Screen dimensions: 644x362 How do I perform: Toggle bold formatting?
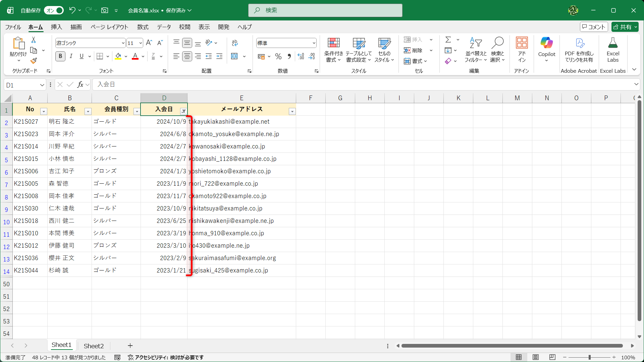click(60, 56)
